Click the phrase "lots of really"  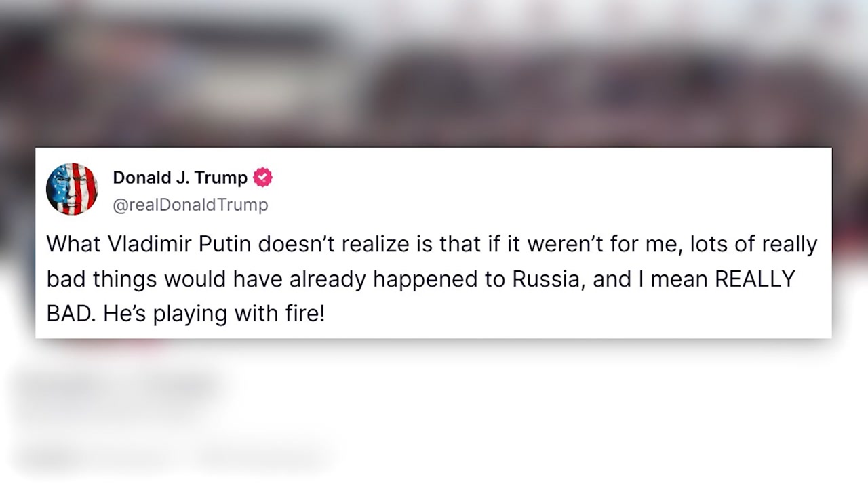(753, 244)
